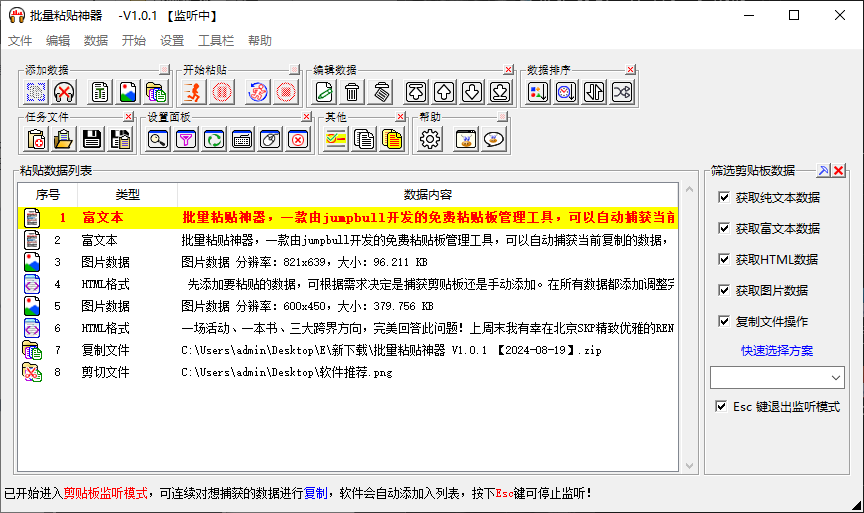Select row 7 复制文件
This screenshot has width=864, height=513.
[348, 350]
